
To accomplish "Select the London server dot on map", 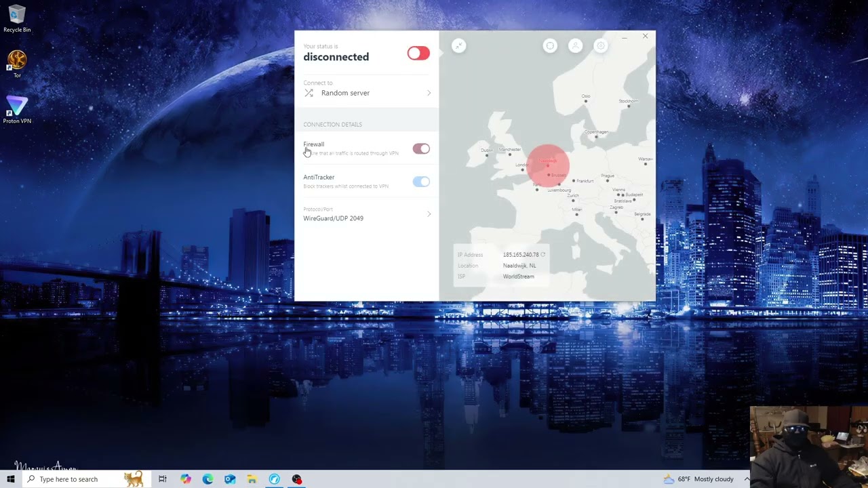I will pyautogui.click(x=523, y=169).
